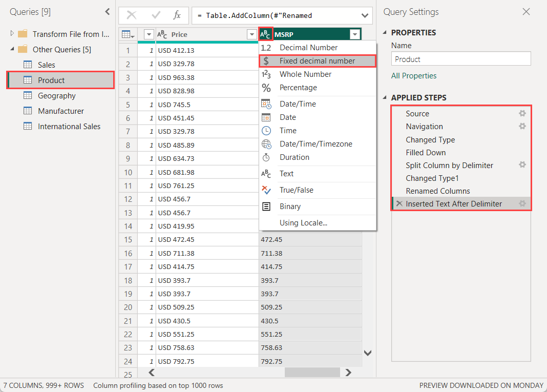Open settings gear for Source step
Viewport: 547px width, 392px height.
tap(522, 113)
